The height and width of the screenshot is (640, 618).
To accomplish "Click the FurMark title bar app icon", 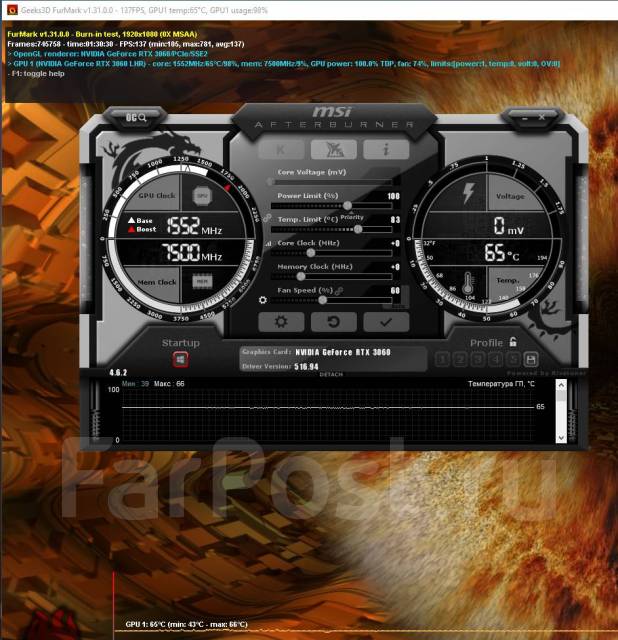I will point(12,9).
